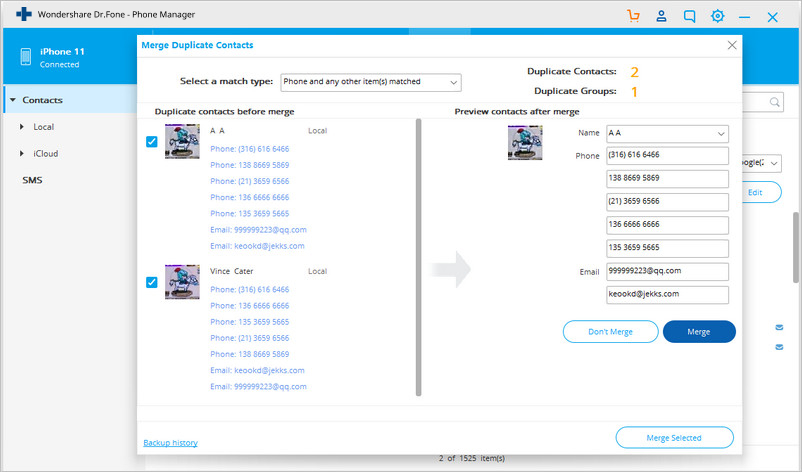Click the keookd@jekks.com email field

(667, 295)
